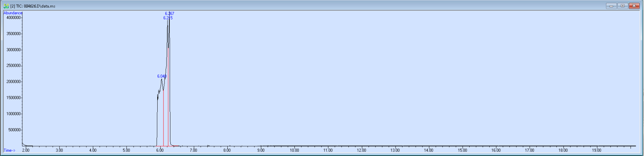Click the 3000000 abundance tick label
The height and width of the screenshot is (156, 644).
click(14, 50)
